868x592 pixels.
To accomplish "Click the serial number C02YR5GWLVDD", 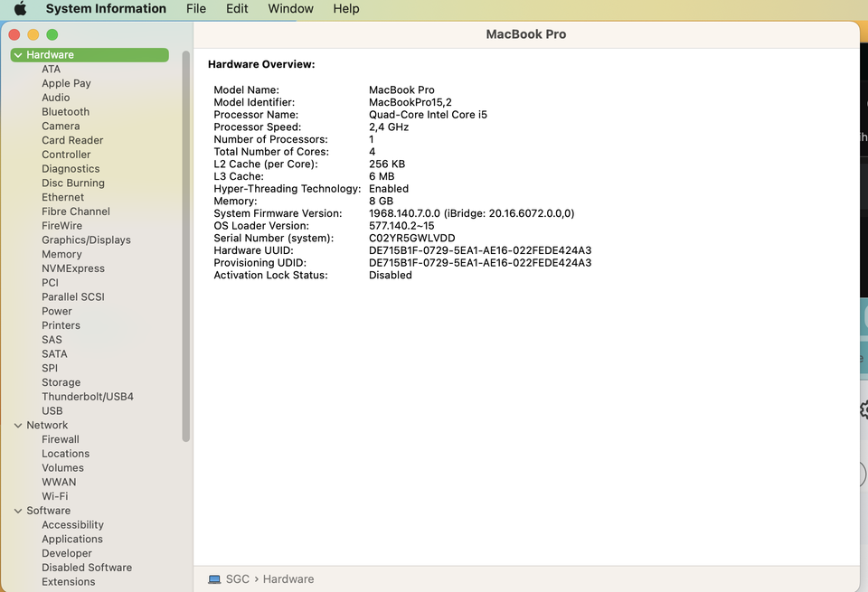I will click(x=412, y=239).
